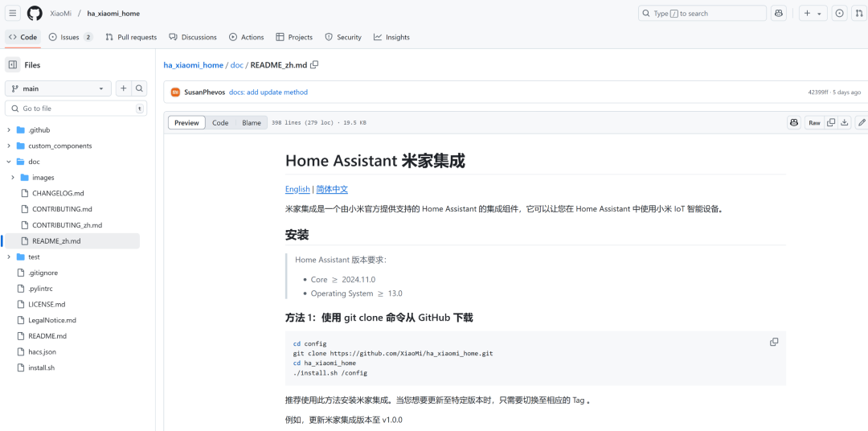Open the Copilot icon beside the search box
The image size is (868, 431).
779,14
